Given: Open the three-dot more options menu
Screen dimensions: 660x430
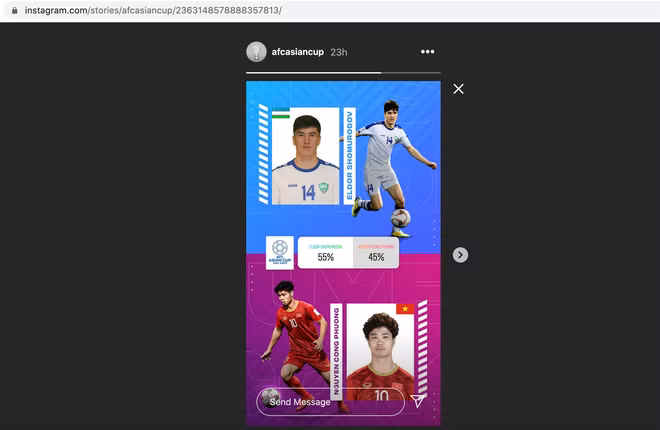Looking at the screenshot, I should coord(427,52).
